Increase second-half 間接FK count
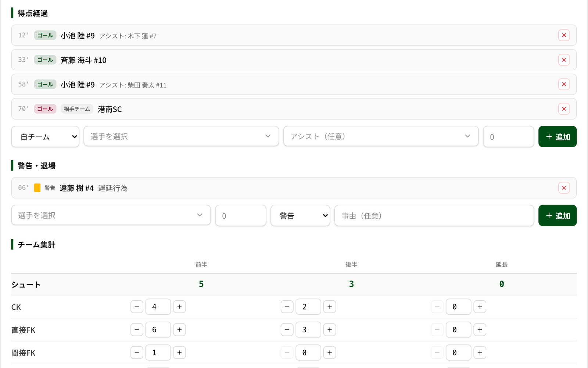 [330, 353]
